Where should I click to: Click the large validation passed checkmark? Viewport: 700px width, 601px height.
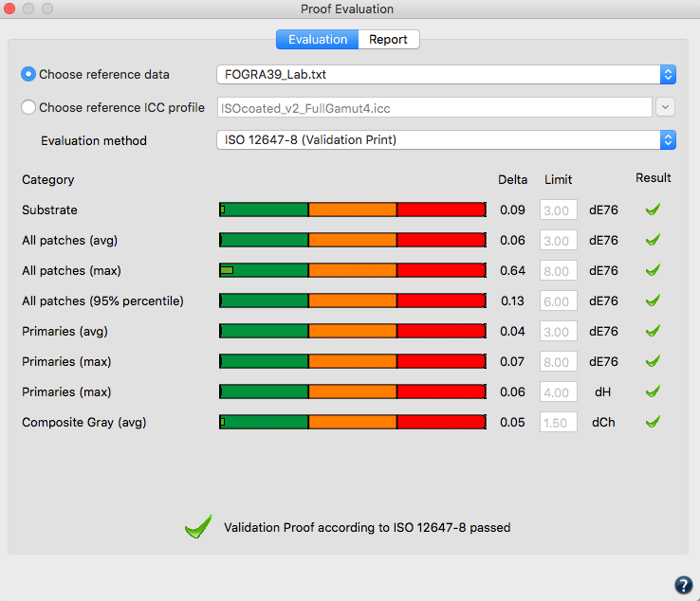pyautogui.click(x=198, y=526)
